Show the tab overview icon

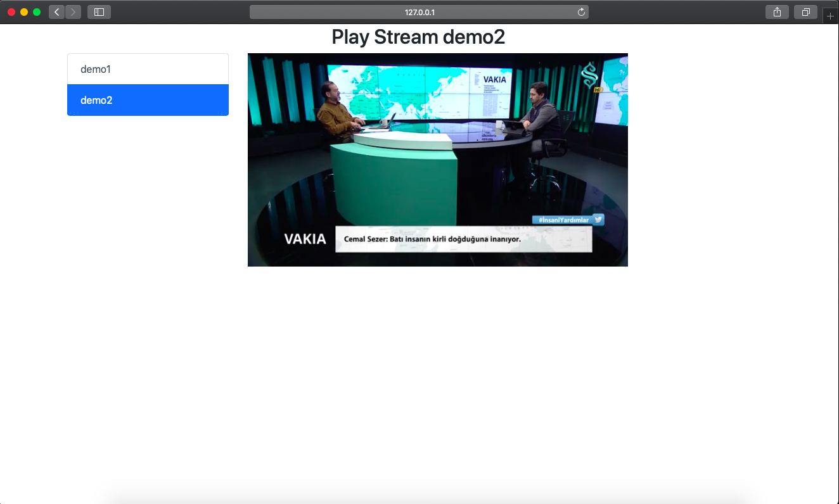point(805,12)
